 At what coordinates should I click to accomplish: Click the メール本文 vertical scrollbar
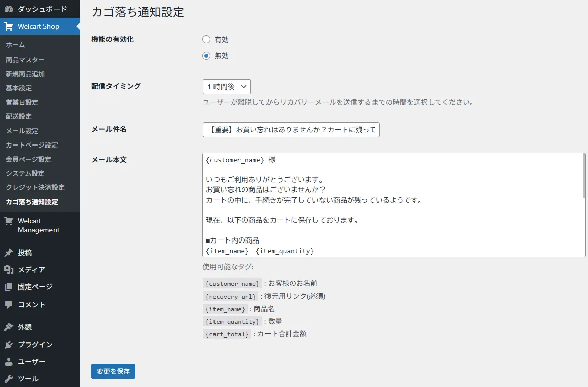click(x=584, y=177)
